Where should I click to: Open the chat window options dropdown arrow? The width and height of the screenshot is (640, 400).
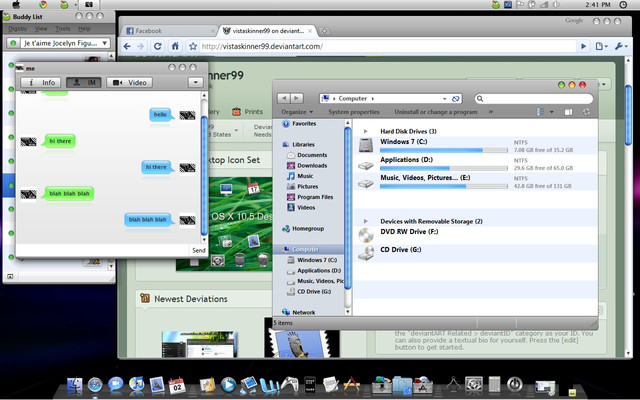[196, 82]
